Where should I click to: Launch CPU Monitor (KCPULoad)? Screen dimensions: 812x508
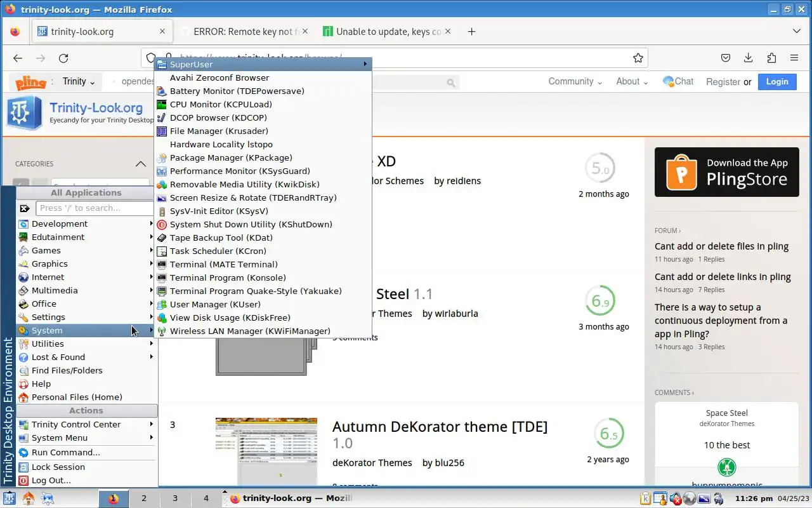click(263, 104)
